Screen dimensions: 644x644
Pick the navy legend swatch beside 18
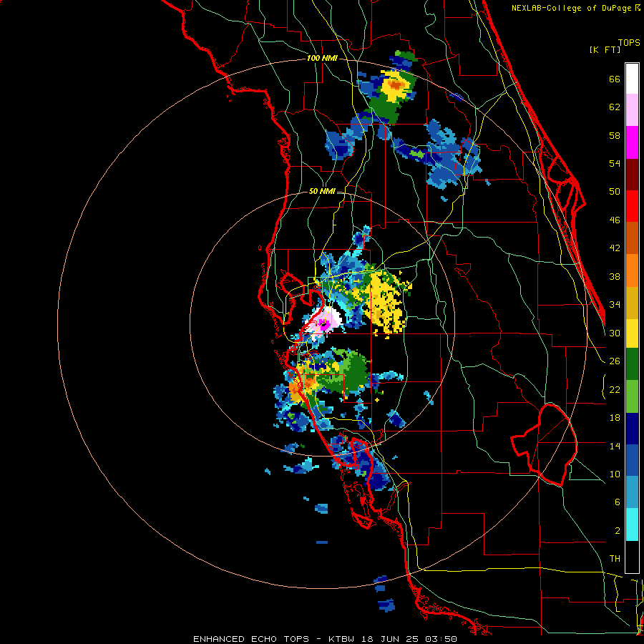[x=632, y=429]
